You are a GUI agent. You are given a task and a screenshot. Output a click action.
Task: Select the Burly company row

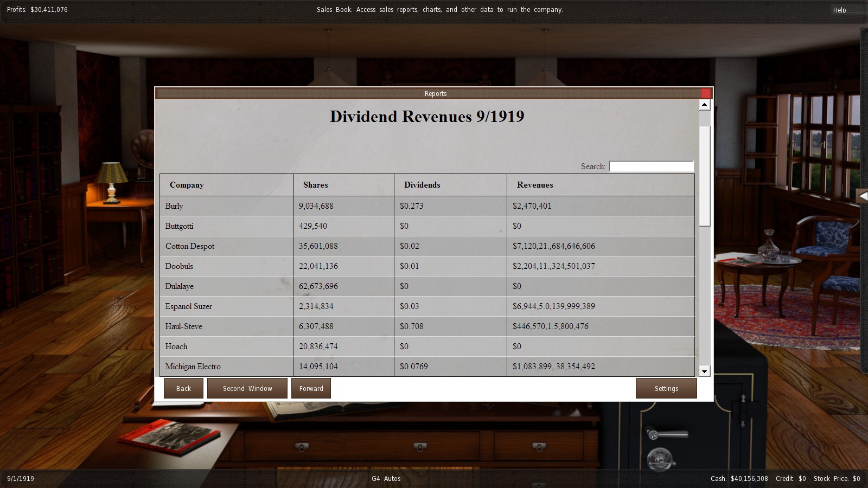click(174, 206)
